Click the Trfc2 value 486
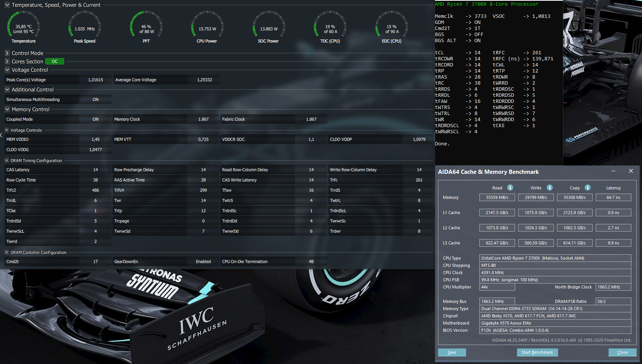 95,190
